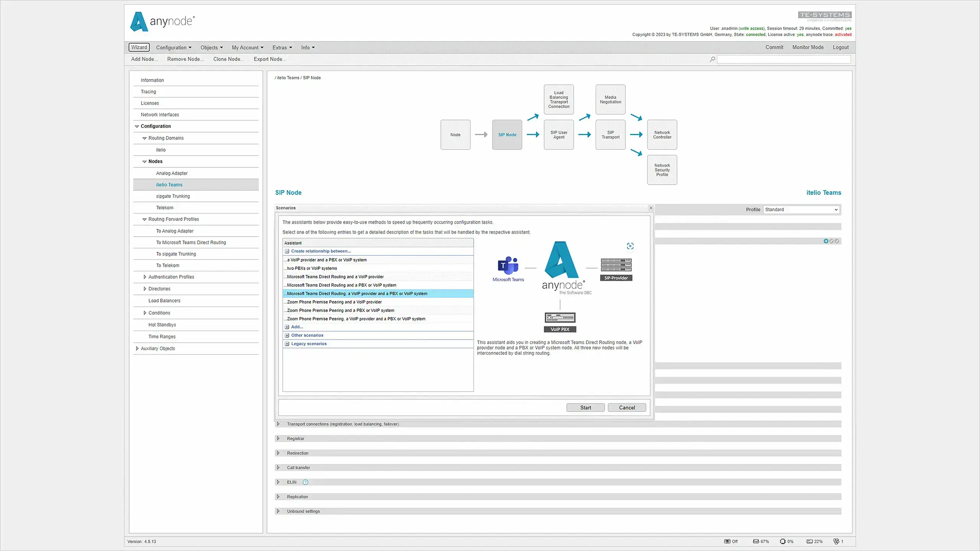Click the CPU usage status icon
The width and height of the screenshot is (980, 551).
(x=782, y=541)
